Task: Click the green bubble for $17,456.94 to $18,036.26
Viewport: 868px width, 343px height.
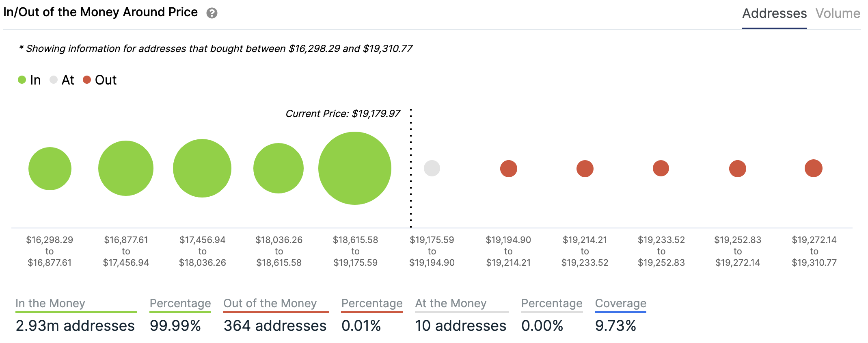Action: 202,168
